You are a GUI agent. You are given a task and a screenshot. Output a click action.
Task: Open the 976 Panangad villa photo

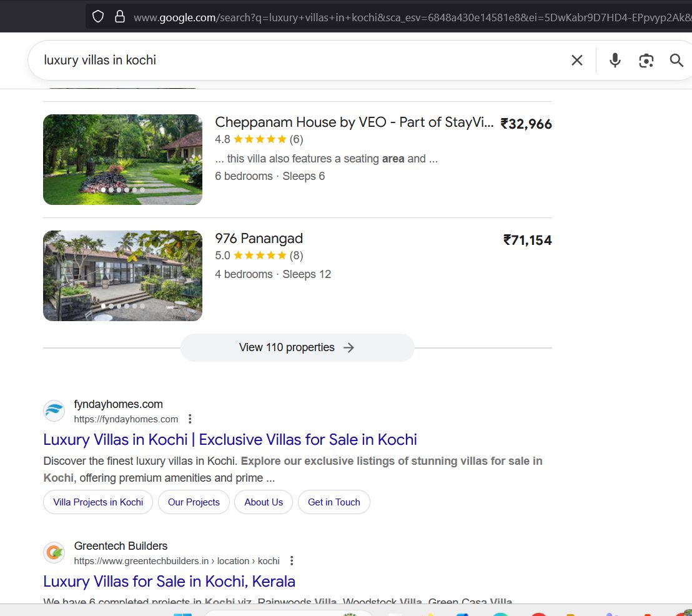122,276
